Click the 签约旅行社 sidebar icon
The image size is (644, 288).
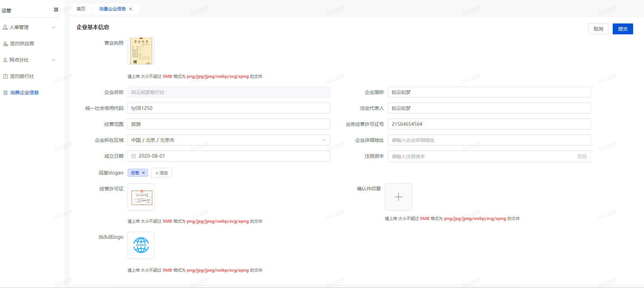5,77
